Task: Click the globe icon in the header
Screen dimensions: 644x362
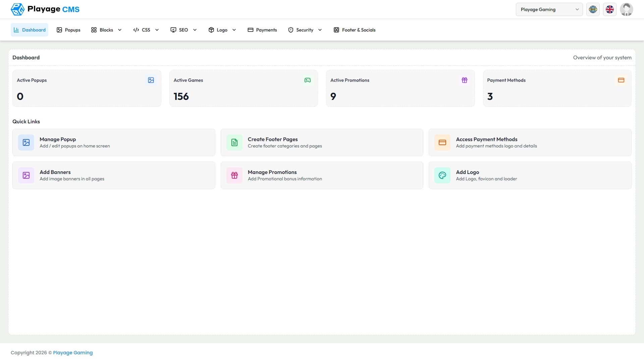Action: 593,9
